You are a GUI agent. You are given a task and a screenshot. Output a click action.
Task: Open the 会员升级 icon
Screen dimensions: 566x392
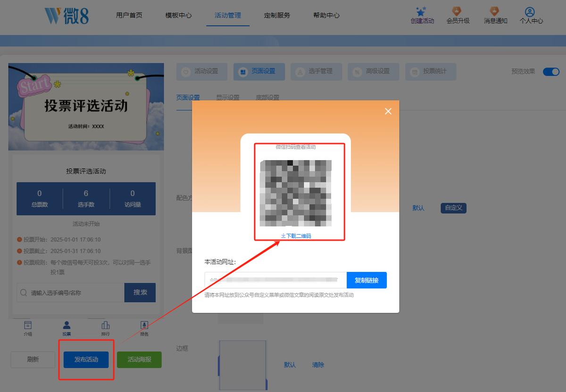point(458,12)
